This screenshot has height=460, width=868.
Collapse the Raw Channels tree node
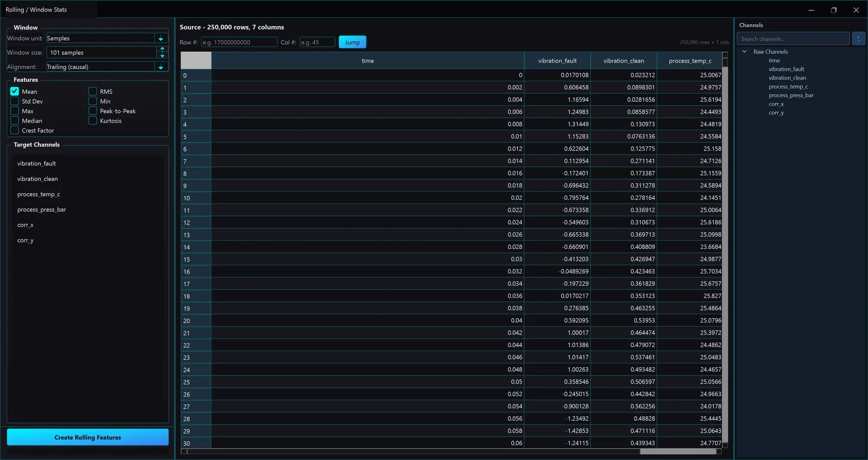click(x=745, y=52)
